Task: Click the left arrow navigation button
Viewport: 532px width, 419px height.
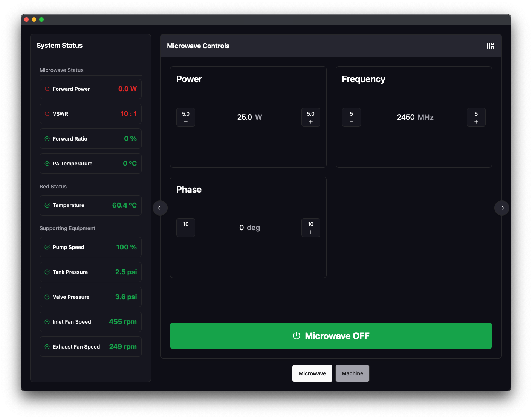Action: pyautogui.click(x=160, y=208)
